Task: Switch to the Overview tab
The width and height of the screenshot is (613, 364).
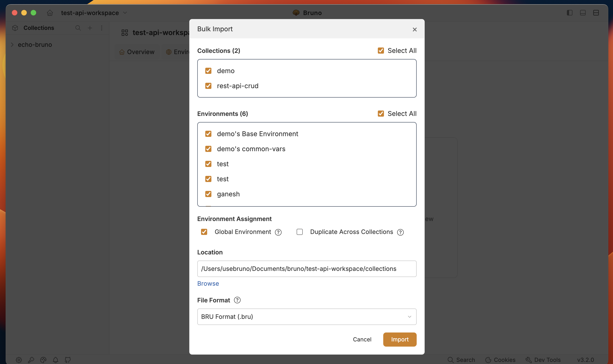Action: tap(137, 52)
